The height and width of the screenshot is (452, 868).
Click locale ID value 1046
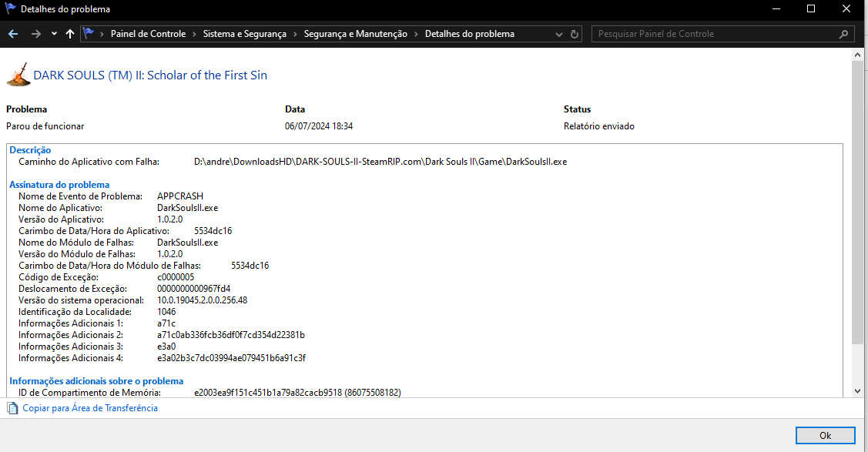166,312
